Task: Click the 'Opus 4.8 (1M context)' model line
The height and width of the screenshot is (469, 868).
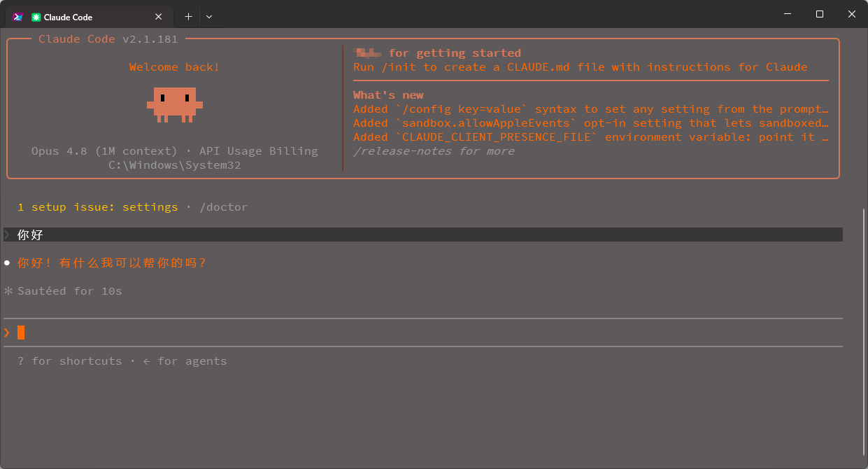Action: [175, 151]
